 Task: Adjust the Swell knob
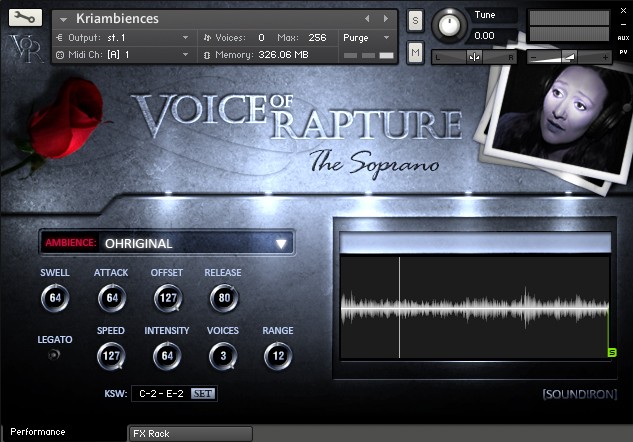[x=55, y=298]
